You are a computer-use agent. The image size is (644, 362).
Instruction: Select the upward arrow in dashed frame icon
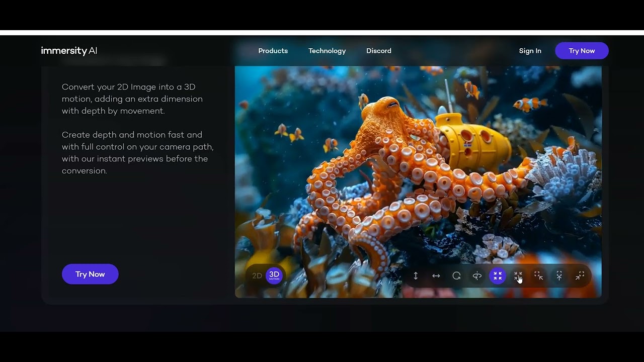(559, 276)
